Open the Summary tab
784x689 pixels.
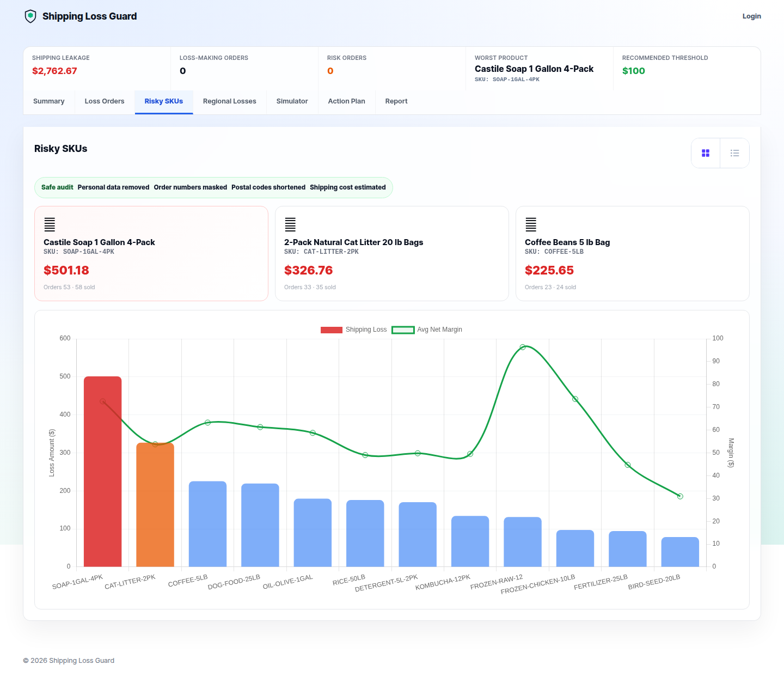[49, 102]
